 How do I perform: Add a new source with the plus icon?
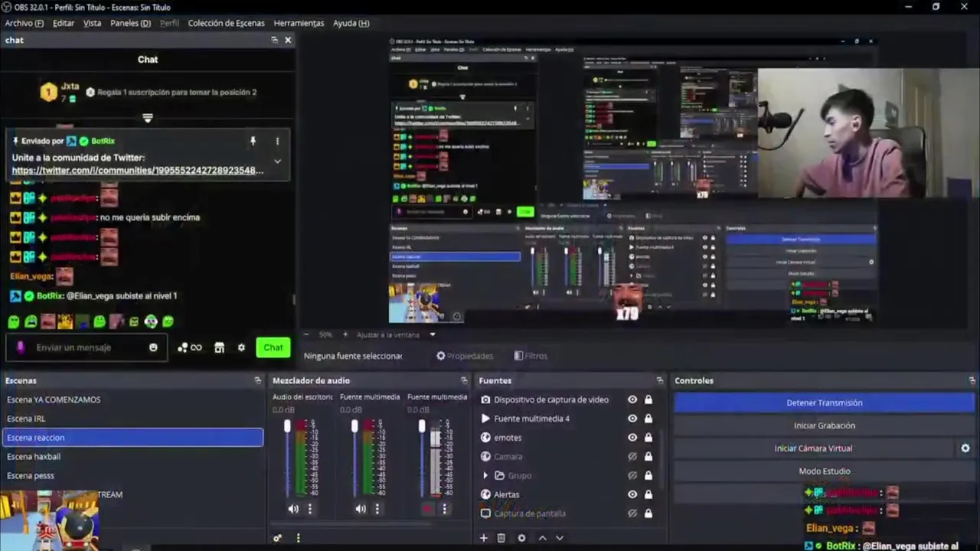[483, 538]
